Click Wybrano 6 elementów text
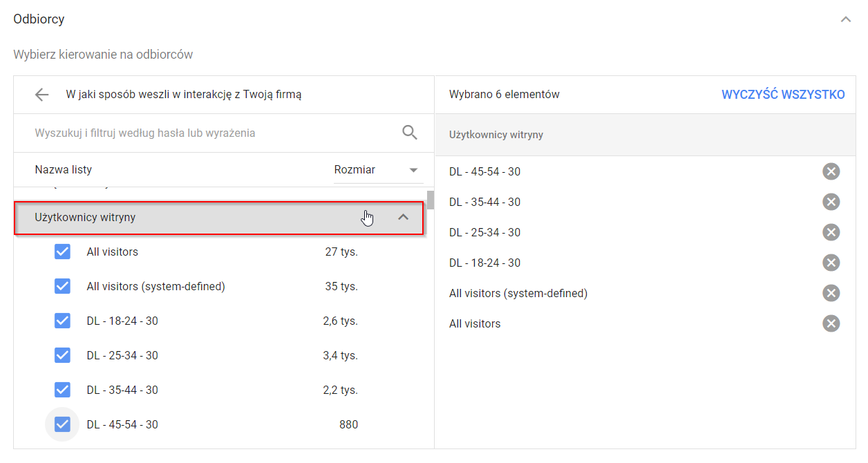The height and width of the screenshot is (463, 868). (x=504, y=95)
